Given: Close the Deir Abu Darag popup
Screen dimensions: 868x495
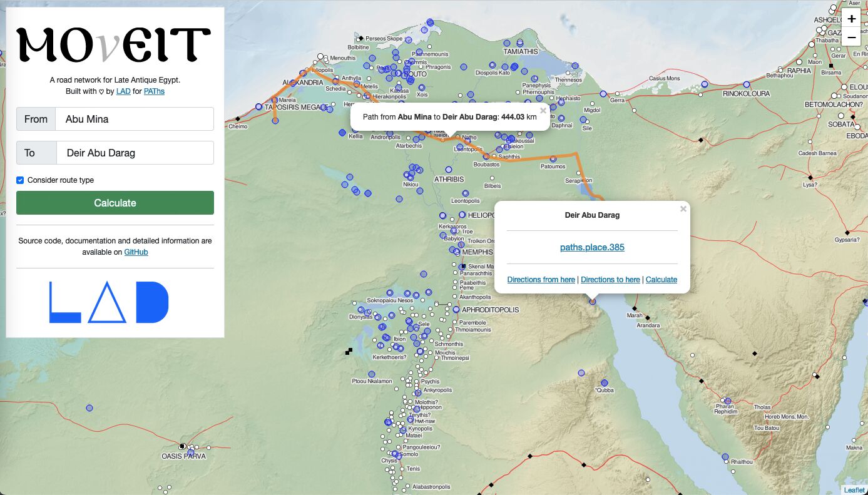Looking at the screenshot, I should [683, 209].
